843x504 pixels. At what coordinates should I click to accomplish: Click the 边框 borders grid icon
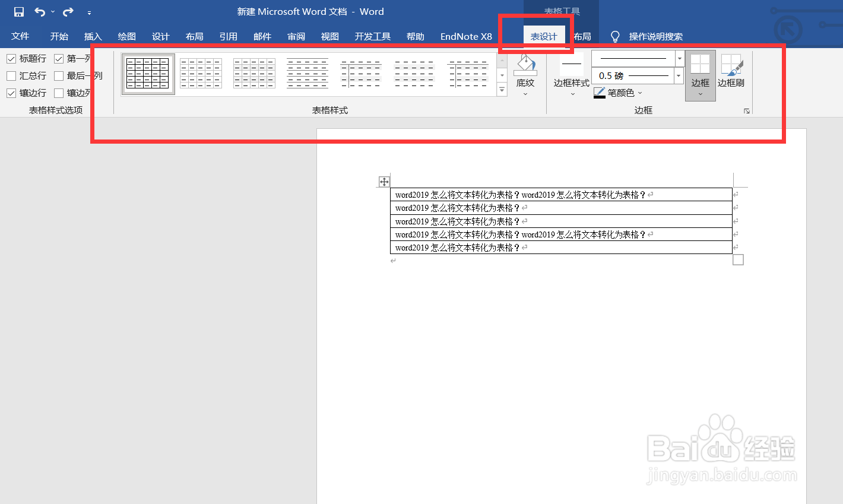point(701,64)
